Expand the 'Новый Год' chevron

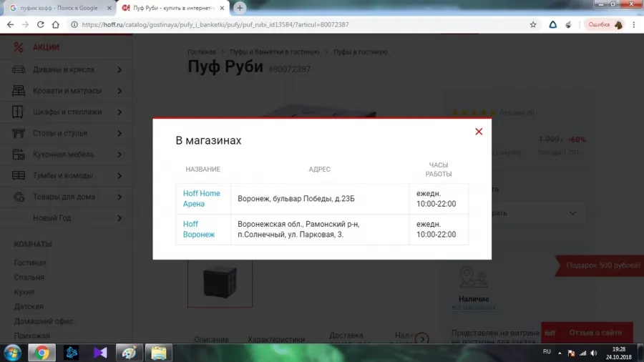[119, 218]
